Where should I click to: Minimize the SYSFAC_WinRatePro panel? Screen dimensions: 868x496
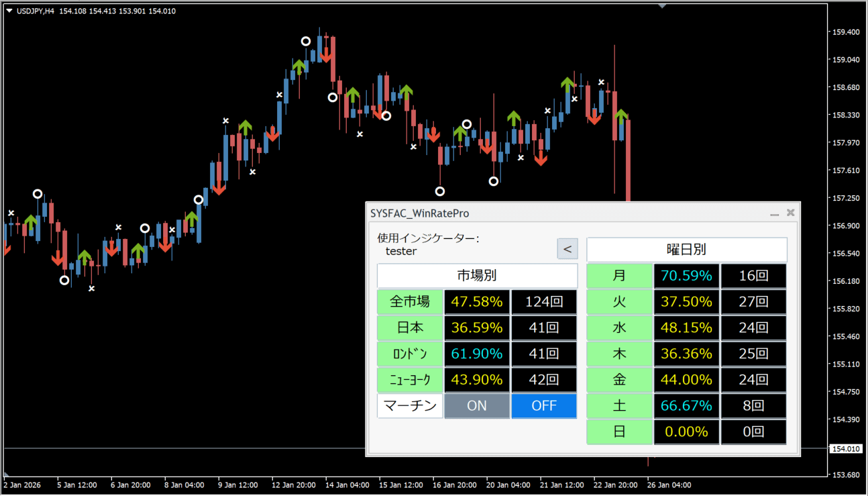coord(774,213)
